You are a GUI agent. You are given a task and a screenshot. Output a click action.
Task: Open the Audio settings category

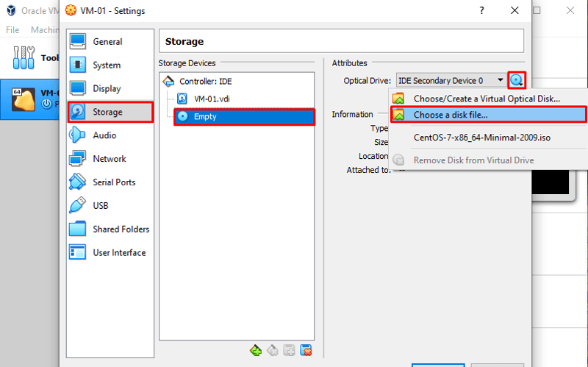tap(110, 135)
